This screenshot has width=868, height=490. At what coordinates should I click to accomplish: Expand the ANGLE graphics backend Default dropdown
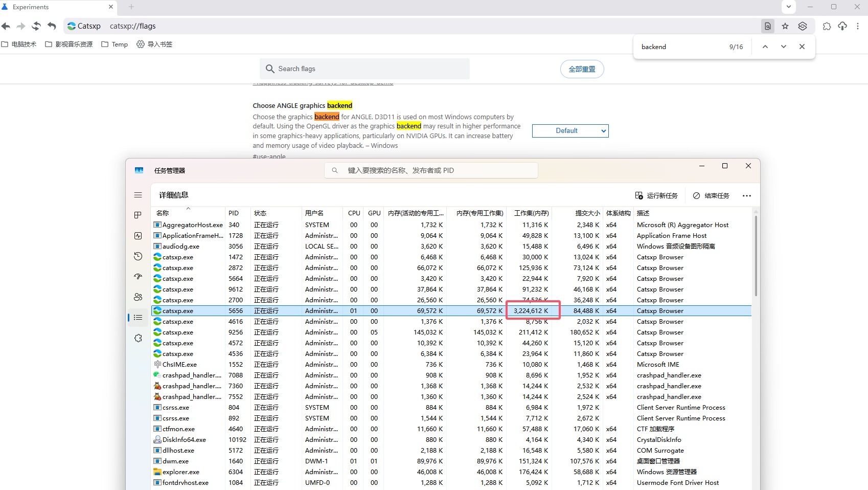point(570,131)
